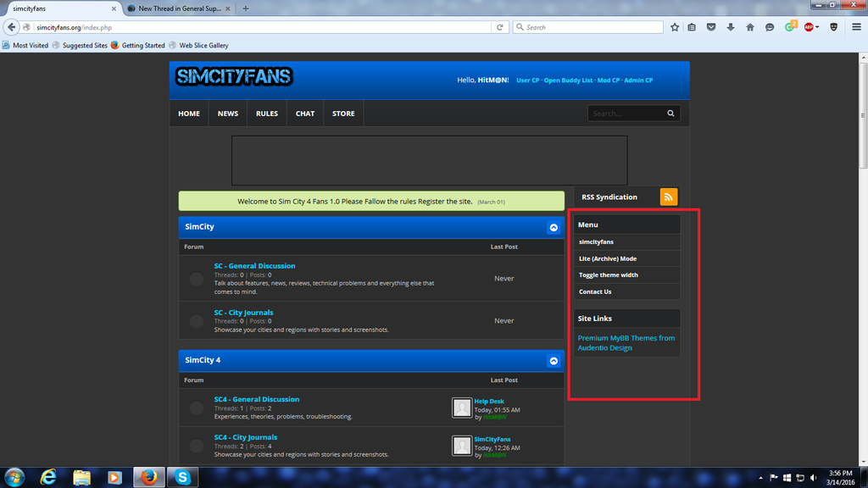Open the Getting Started bookmark
This screenshot has height=488, width=868.
138,46
